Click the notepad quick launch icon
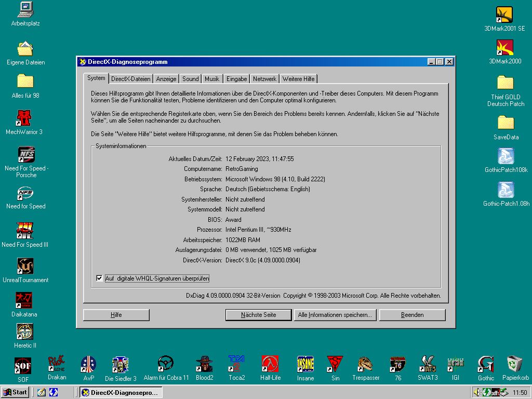 click(42, 393)
